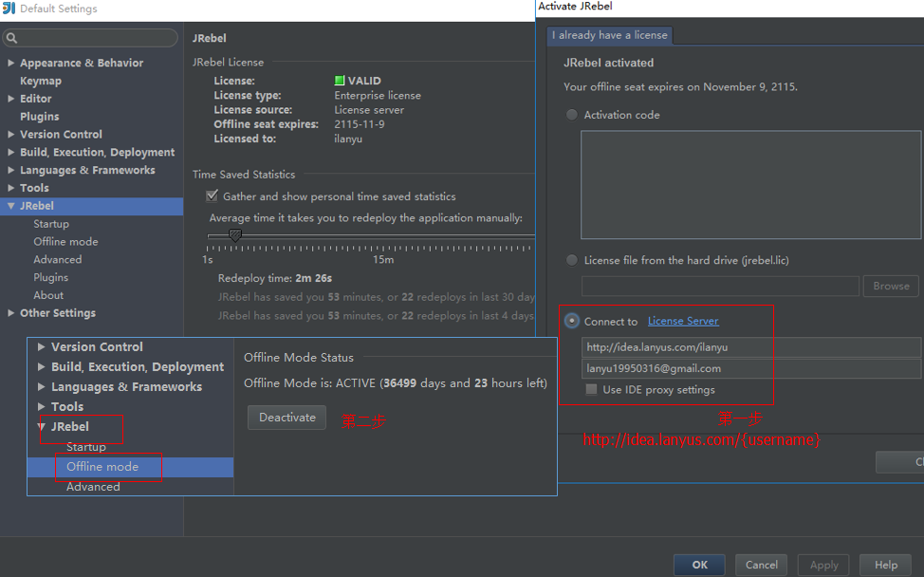Screen dimensions: 924x577
Task: Focus the settings search box
Action: click(x=90, y=38)
